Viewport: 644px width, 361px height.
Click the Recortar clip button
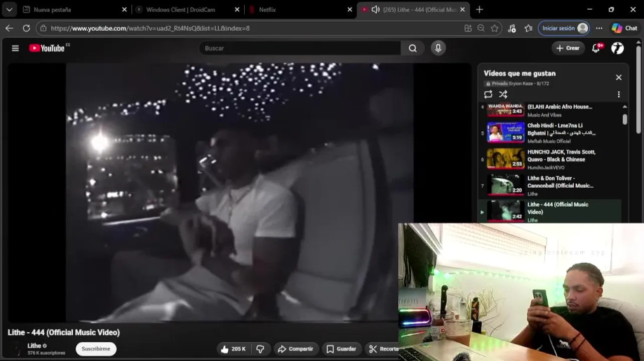[x=383, y=349]
